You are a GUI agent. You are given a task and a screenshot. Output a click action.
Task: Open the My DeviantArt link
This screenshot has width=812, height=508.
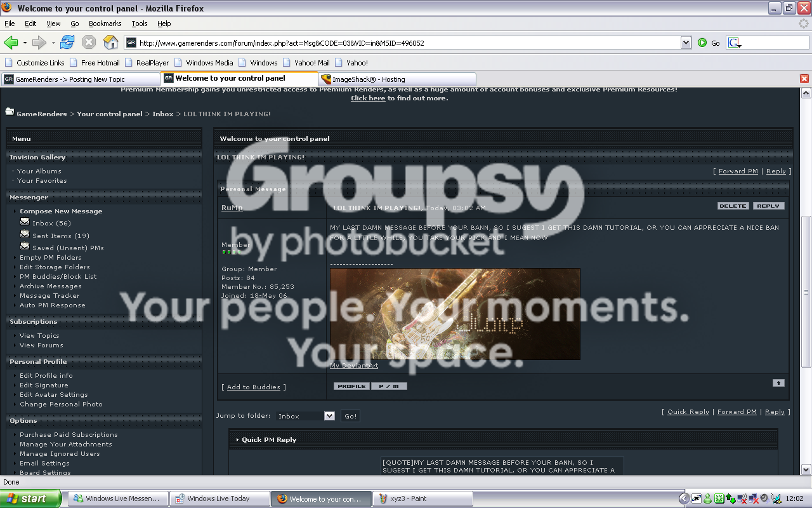click(x=354, y=366)
